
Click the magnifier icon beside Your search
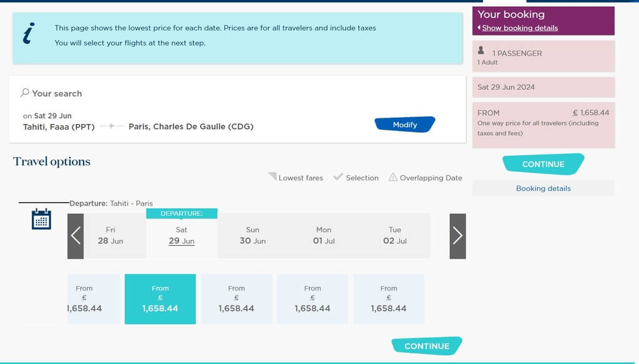click(25, 93)
